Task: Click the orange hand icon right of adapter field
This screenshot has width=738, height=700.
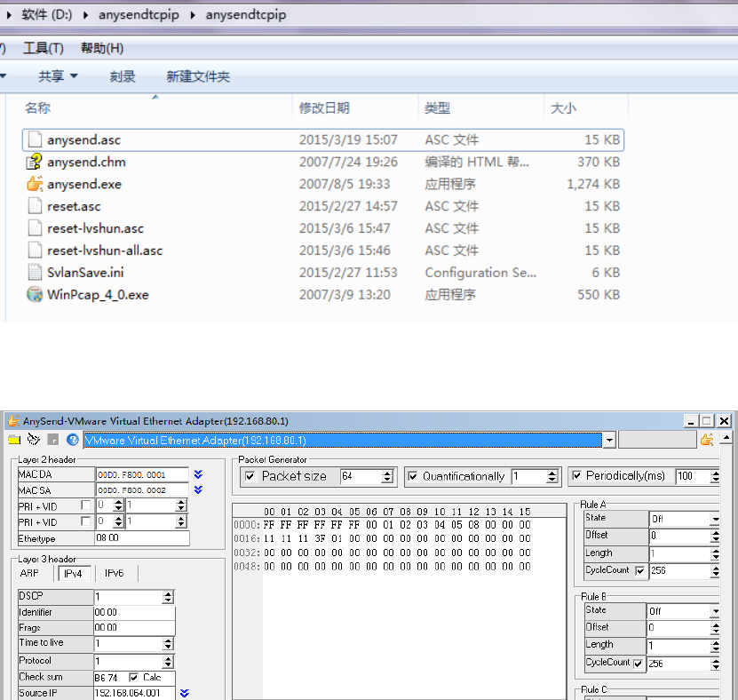Action: [x=707, y=440]
